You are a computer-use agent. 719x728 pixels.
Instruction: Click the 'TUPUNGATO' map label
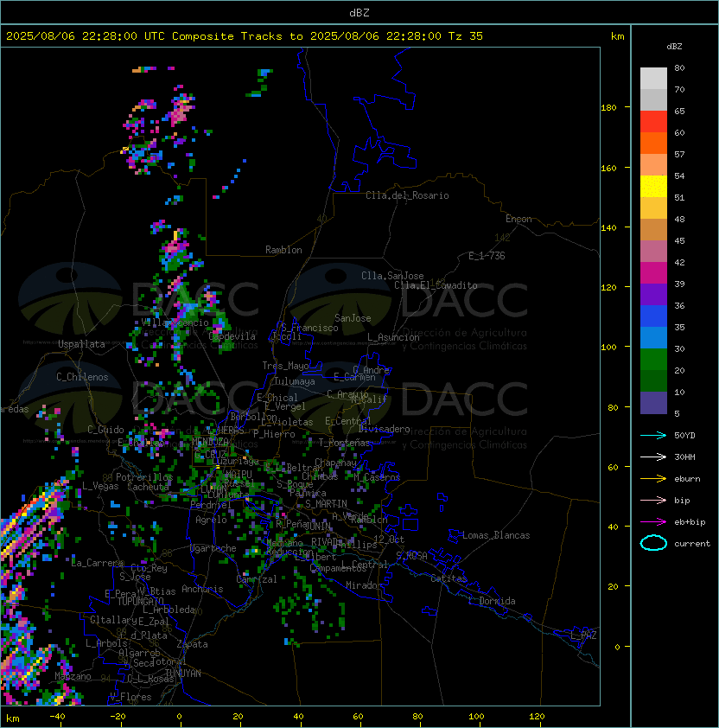(141, 602)
